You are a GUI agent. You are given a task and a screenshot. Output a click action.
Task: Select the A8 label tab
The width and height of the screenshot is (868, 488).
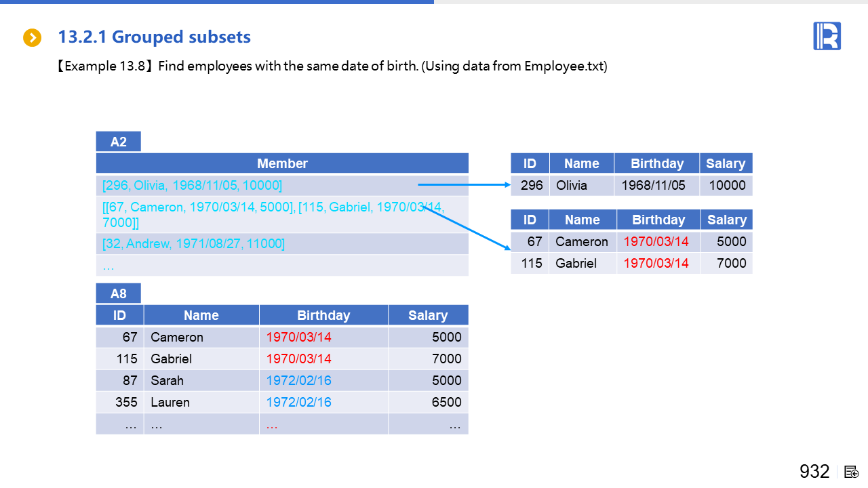(x=119, y=293)
